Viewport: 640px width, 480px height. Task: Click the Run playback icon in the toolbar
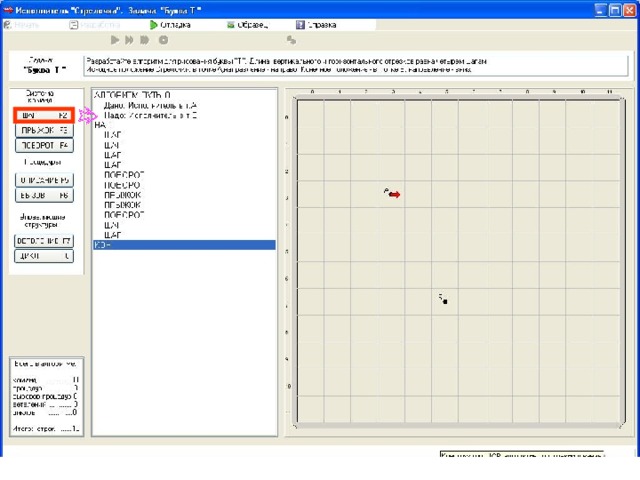tap(115, 40)
